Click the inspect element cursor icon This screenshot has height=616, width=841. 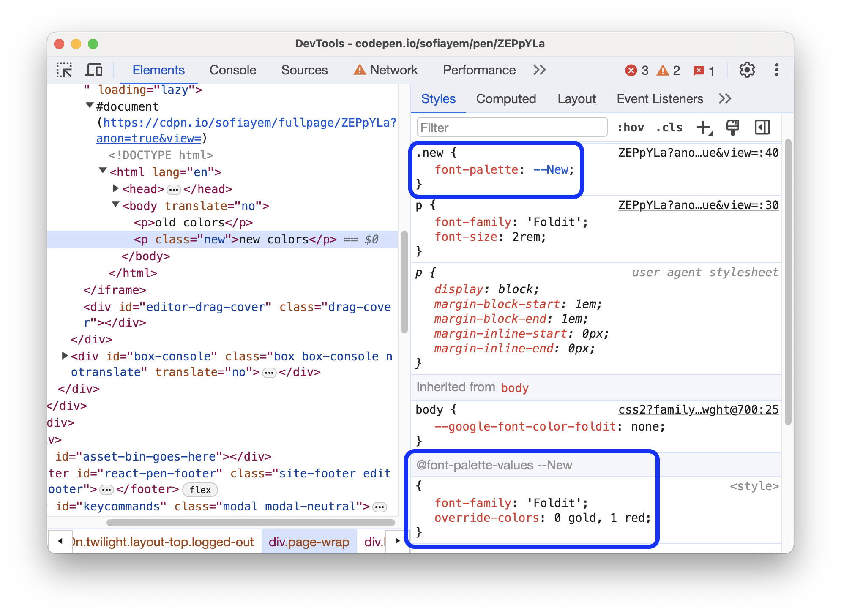pyautogui.click(x=66, y=71)
